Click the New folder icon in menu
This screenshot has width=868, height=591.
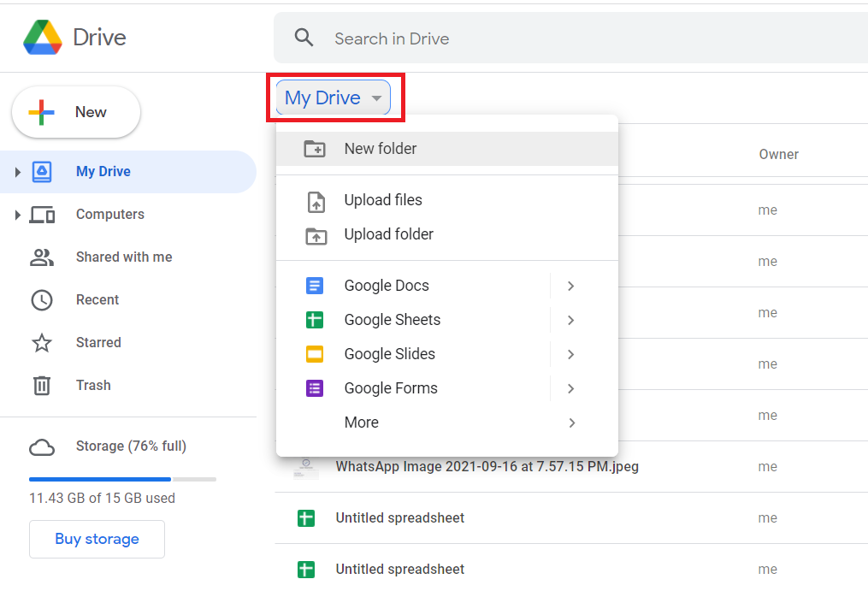click(x=315, y=149)
